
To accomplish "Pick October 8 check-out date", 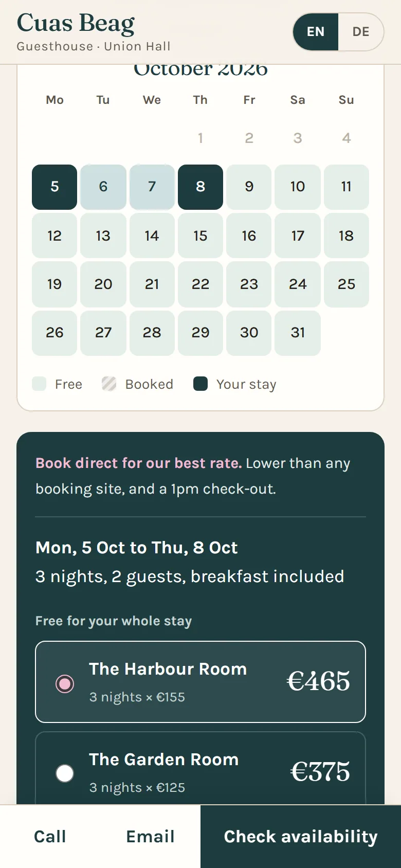I will [x=200, y=187].
